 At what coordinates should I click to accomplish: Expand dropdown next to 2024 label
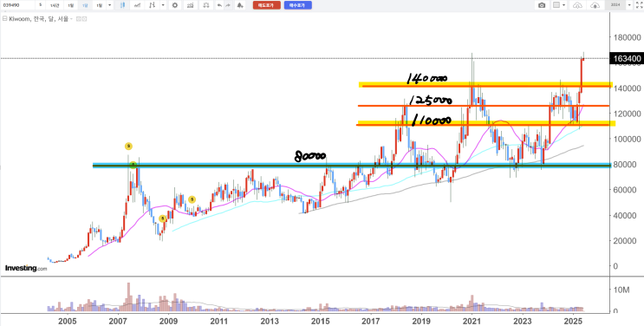(x=629, y=5)
